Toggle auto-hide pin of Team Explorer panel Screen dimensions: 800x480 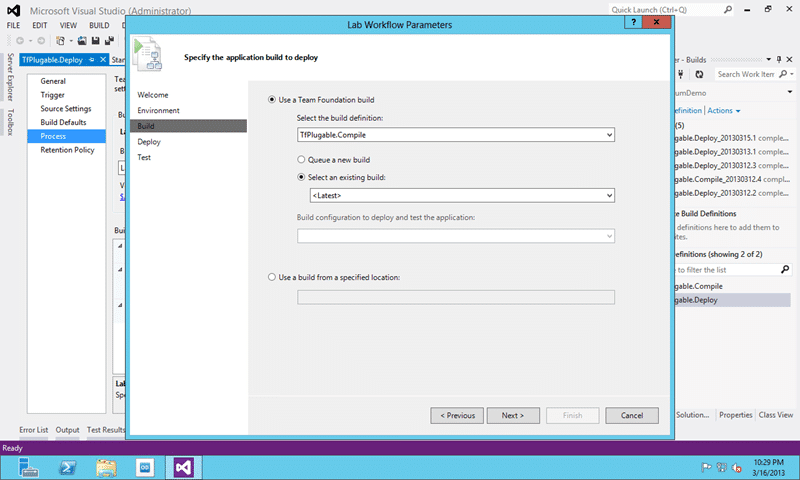click(x=779, y=60)
